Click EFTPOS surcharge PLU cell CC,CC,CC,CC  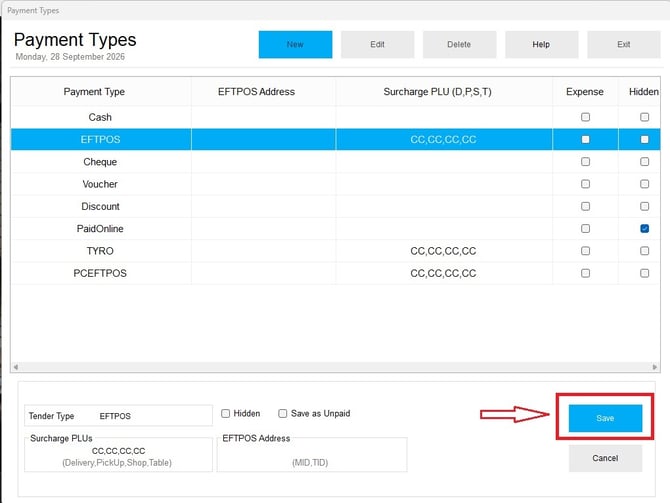[444, 139]
